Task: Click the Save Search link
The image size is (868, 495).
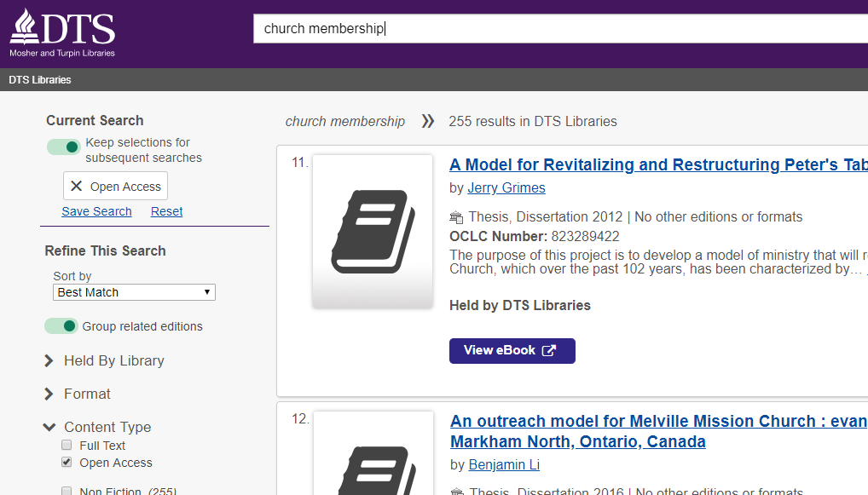Action: pos(96,211)
